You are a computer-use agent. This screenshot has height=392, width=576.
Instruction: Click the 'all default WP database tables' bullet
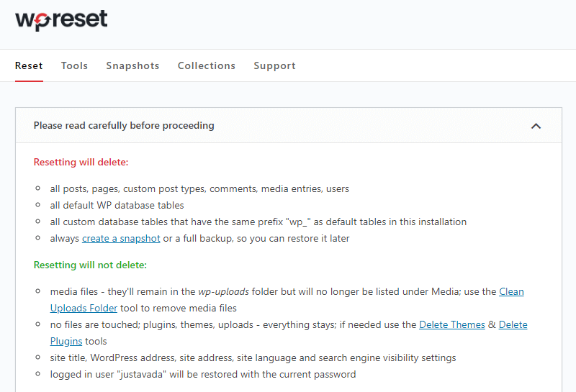[x=117, y=205]
